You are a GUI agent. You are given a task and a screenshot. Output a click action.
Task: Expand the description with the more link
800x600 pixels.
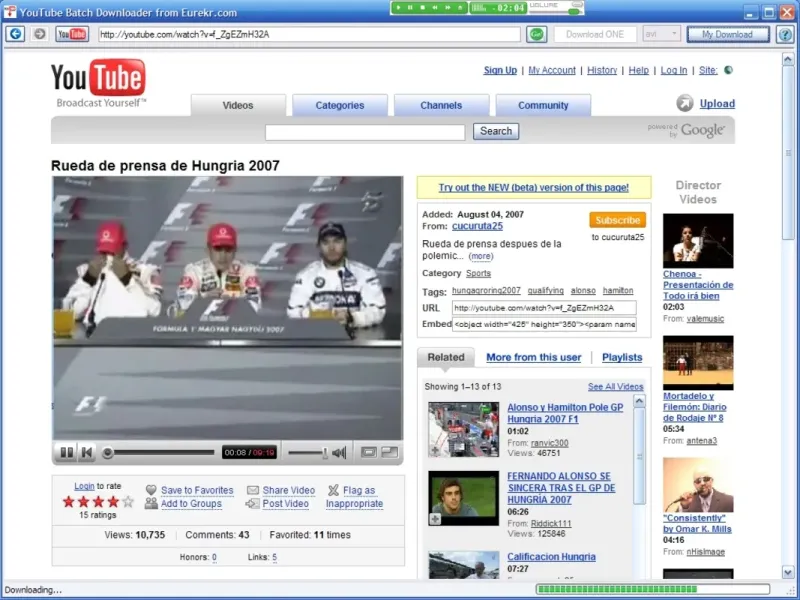pos(481,256)
